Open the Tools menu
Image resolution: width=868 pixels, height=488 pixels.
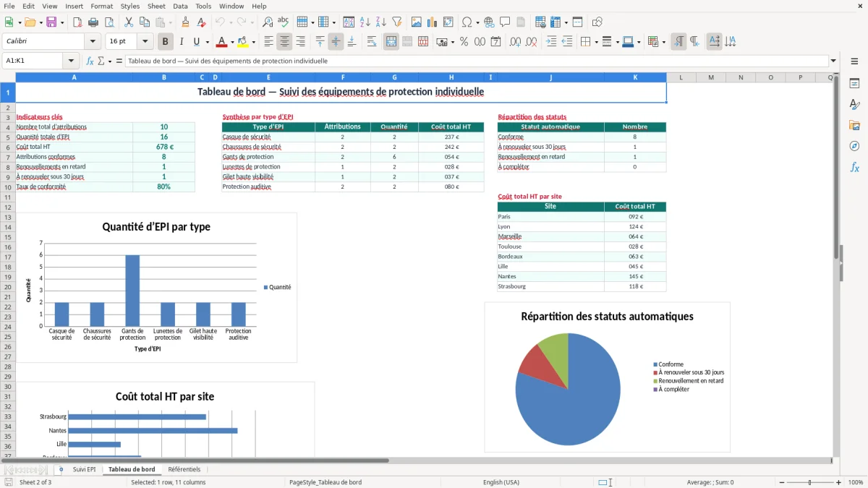coord(203,6)
